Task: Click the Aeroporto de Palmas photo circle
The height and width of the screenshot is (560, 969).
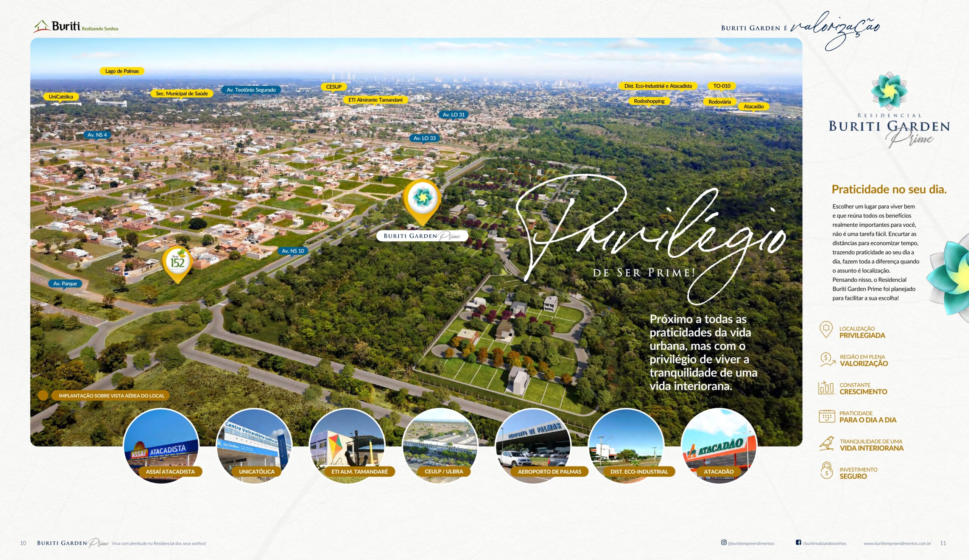Action: 533,445
